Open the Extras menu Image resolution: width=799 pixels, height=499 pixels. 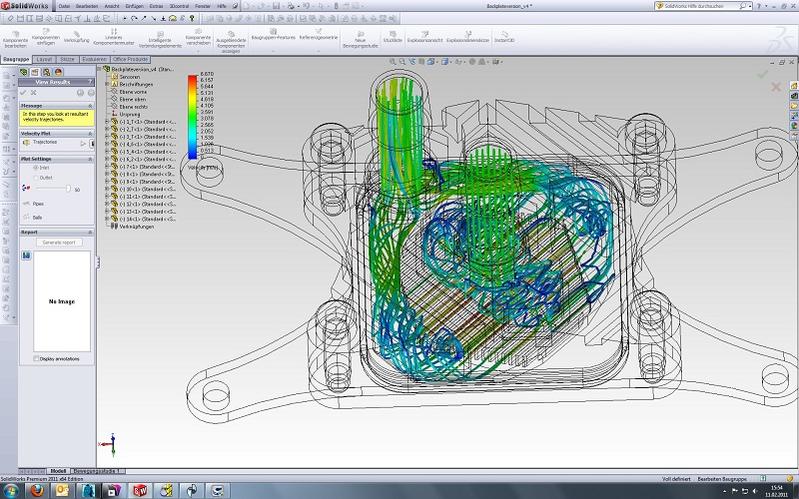[156, 6]
